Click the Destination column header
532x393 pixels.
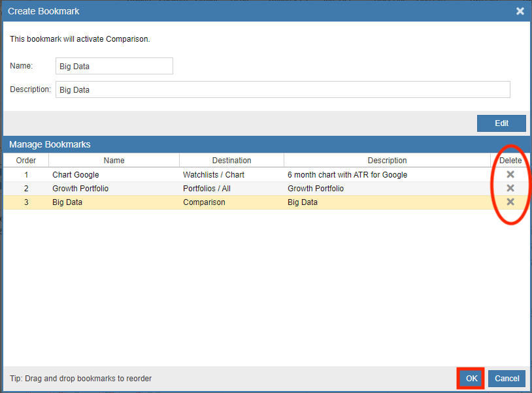pos(231,160)
